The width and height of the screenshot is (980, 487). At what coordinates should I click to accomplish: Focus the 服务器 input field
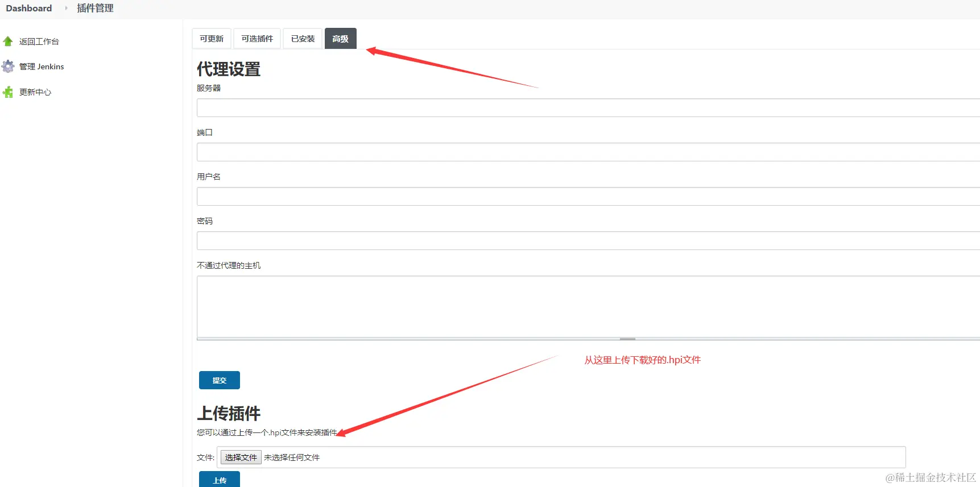588,108
